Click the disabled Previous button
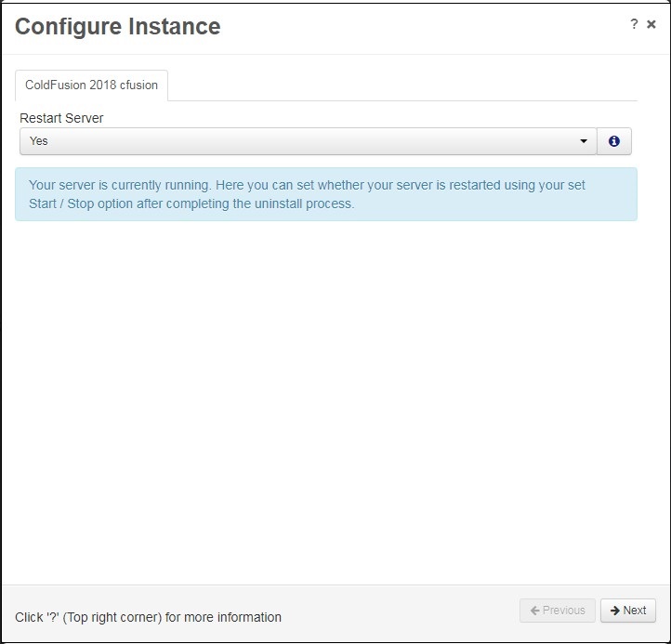 point(558,611)
